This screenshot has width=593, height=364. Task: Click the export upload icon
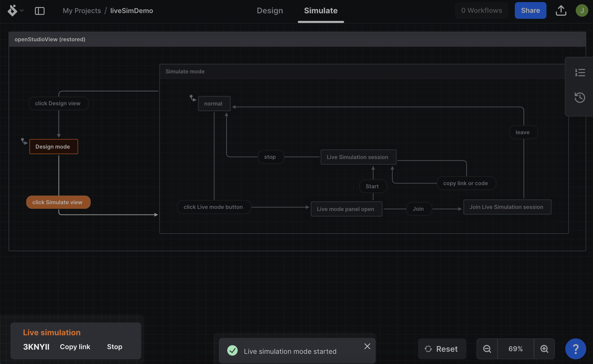point(561,10)
